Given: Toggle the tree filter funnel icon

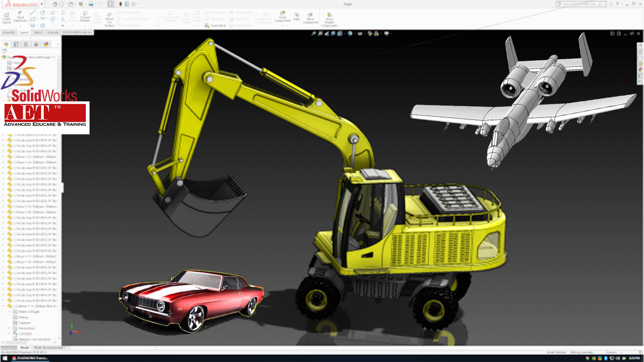Looking at the screenshot, I should [x=6, y=51].
